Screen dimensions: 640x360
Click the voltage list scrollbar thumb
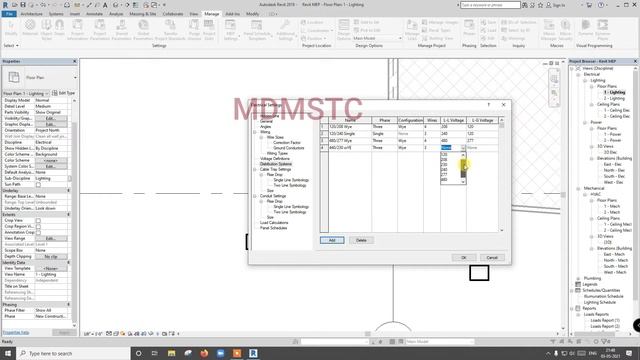coord(463,168)
